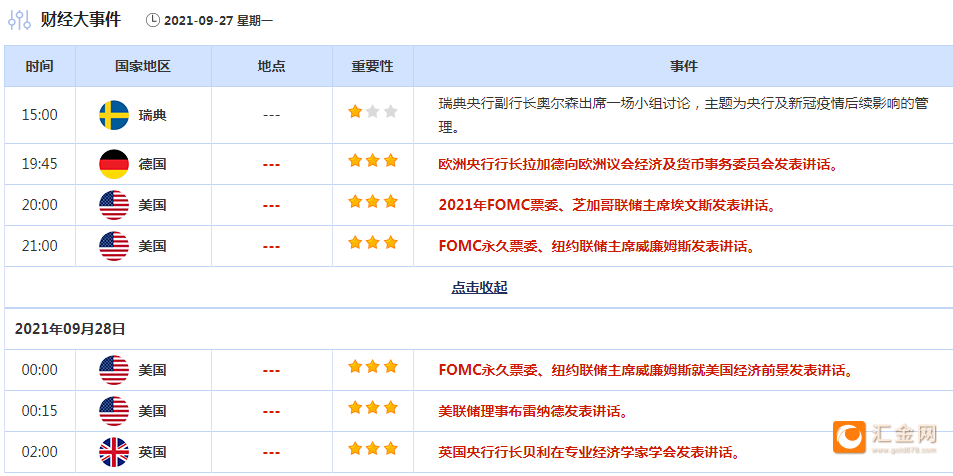Click the country name 英国
The width and height of the screenshot is (953, 476).
tap(152, 453)
